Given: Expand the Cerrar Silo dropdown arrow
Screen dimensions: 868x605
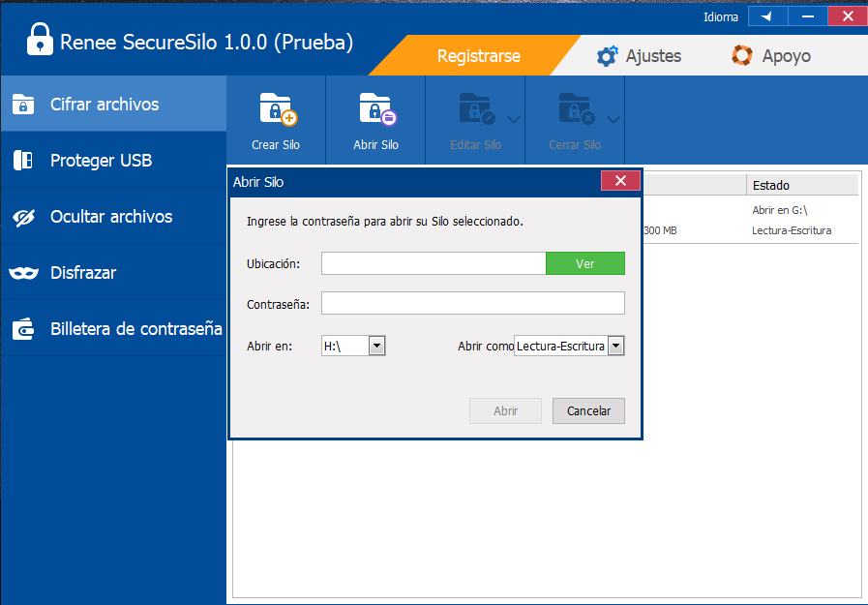Looking at the screenshot, I should 614,119.
